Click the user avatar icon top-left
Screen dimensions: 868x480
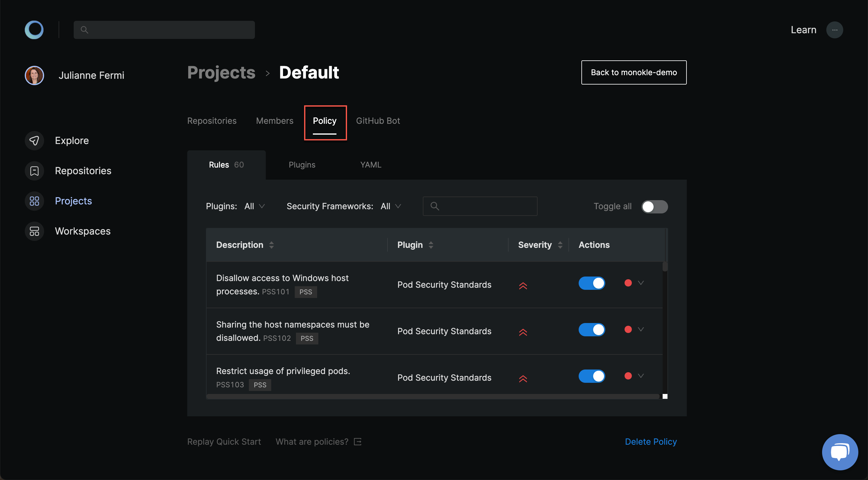click(x=34, y=75)
